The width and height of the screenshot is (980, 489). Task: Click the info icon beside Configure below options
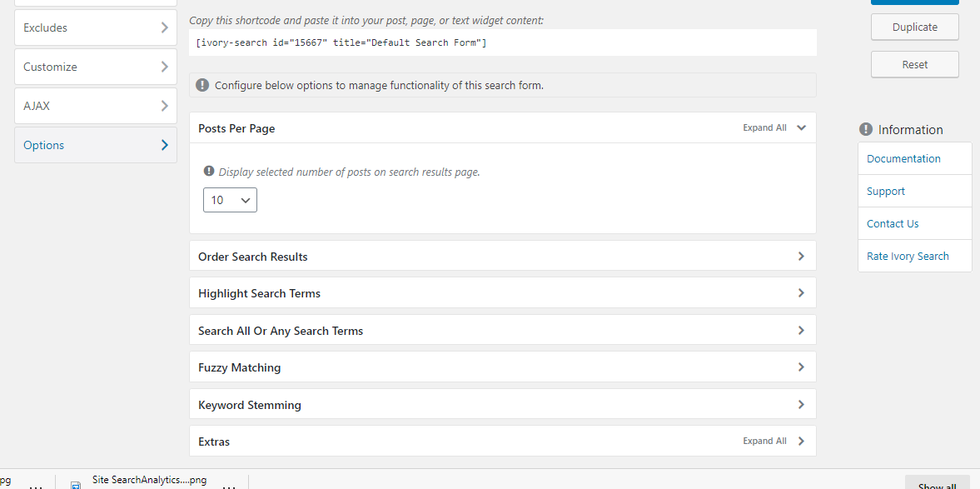[x=202, y=85]
